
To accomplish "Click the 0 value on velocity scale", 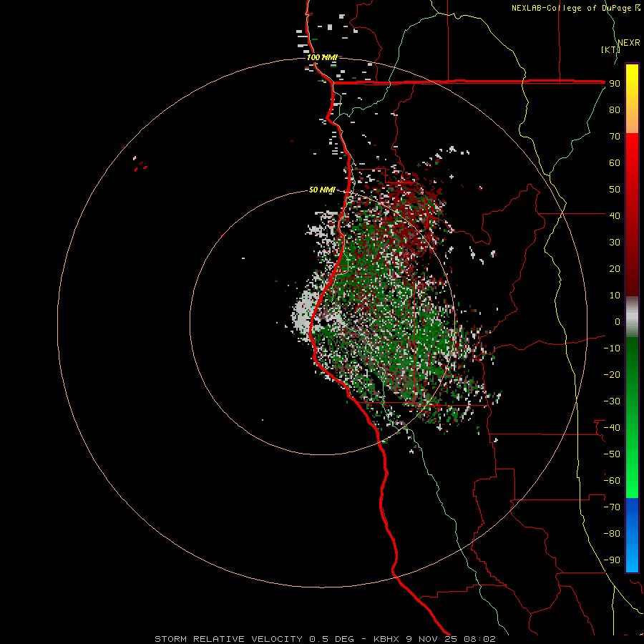I will tap(618, 322).
